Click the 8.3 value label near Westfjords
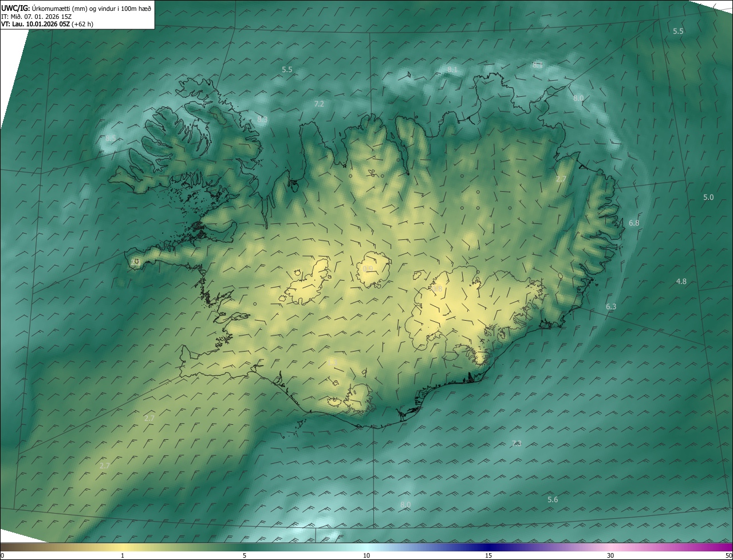 (x=262, y=120)
